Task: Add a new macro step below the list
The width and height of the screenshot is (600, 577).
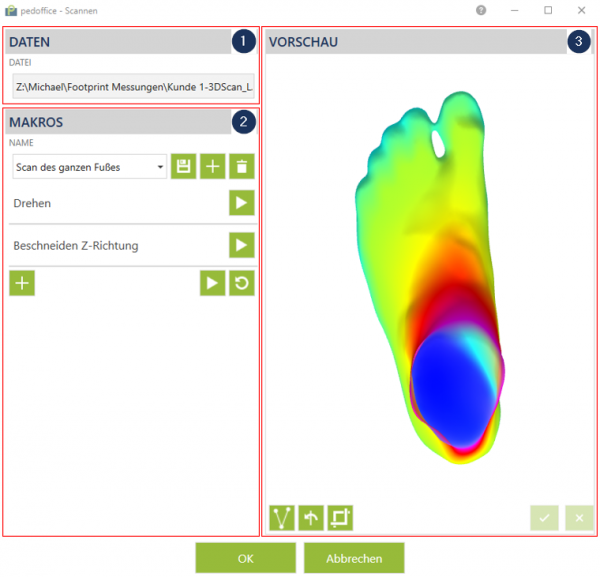Action: [22, 283]
